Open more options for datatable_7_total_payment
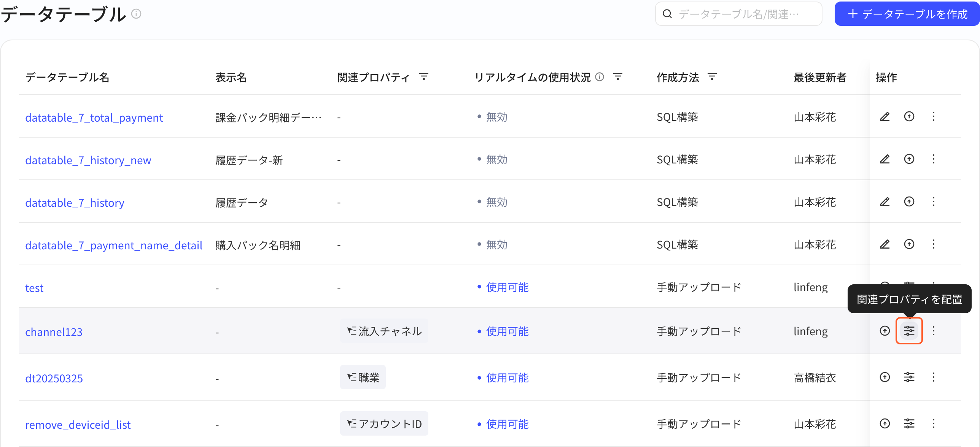Viewport: 980px width, 447px height. [933, 116]
